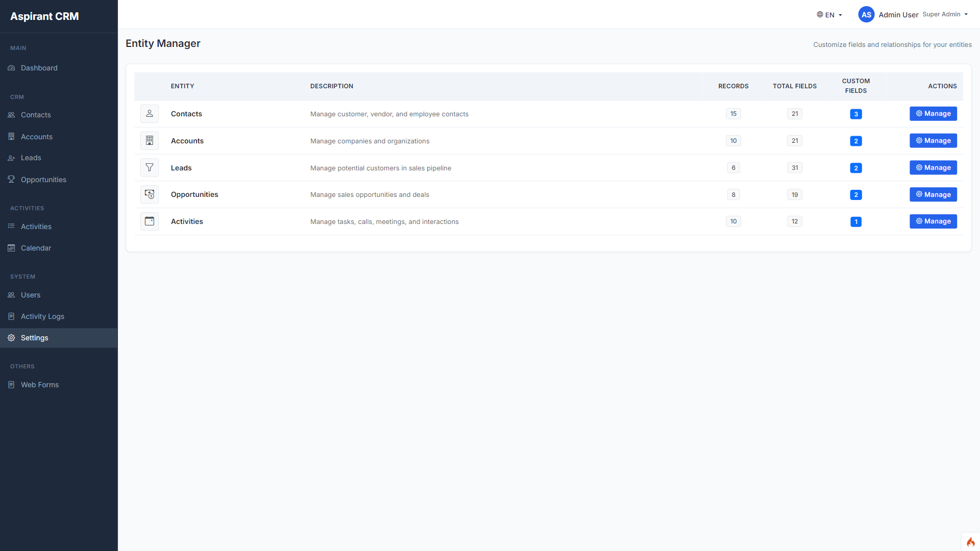Open the Accounts entity icon in the table
The height and width of the screenshot is (551, 980).
(x=150, y=140)
